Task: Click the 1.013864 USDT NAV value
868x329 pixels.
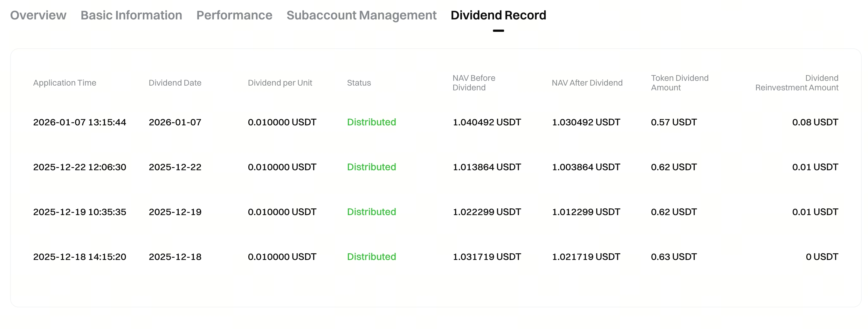Action: [x=486, y=167]
